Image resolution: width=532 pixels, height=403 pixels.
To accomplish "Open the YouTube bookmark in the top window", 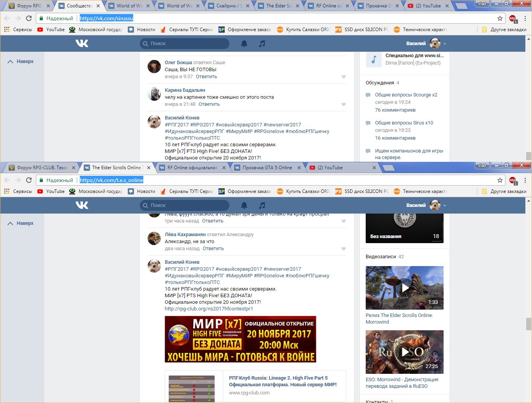I will tap(51, 30).
